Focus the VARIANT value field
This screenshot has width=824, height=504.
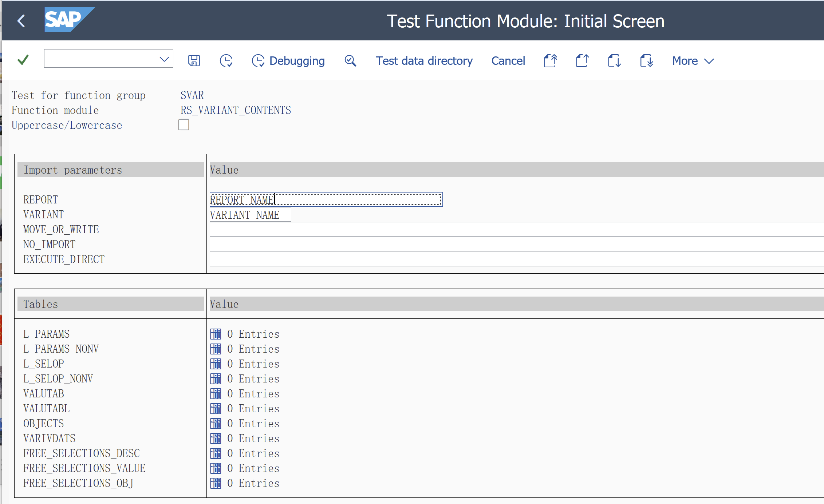point(250,214)
